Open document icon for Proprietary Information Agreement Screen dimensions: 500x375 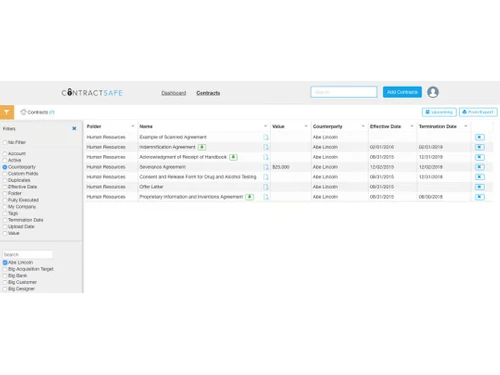coord(266,197)
